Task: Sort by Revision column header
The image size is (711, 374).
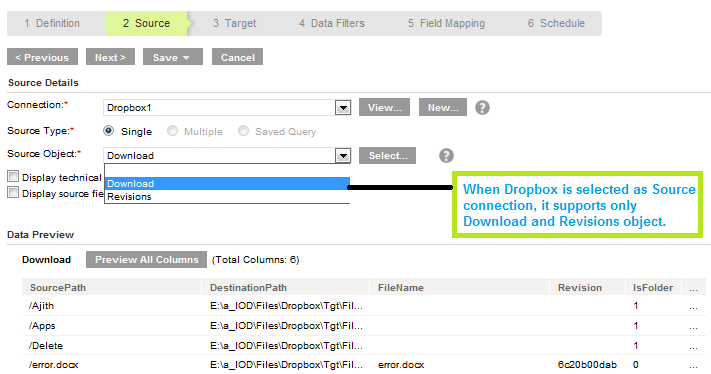Action: (x=587, y=287)
